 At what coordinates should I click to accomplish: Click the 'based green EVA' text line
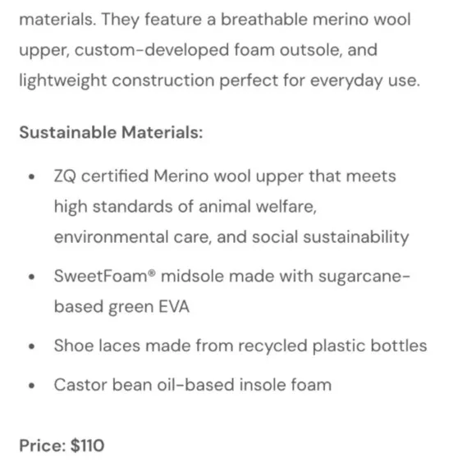pos(121,307)
